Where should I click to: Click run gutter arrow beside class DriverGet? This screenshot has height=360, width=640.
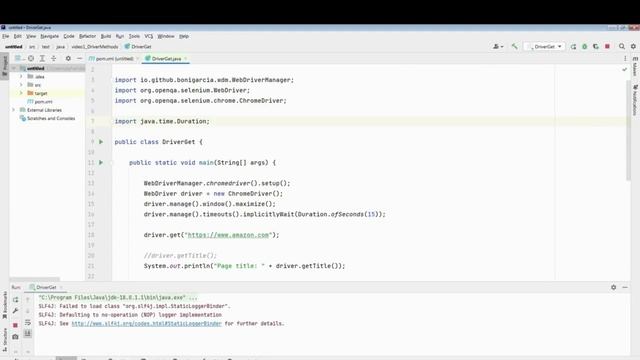[x=101, y=142]
